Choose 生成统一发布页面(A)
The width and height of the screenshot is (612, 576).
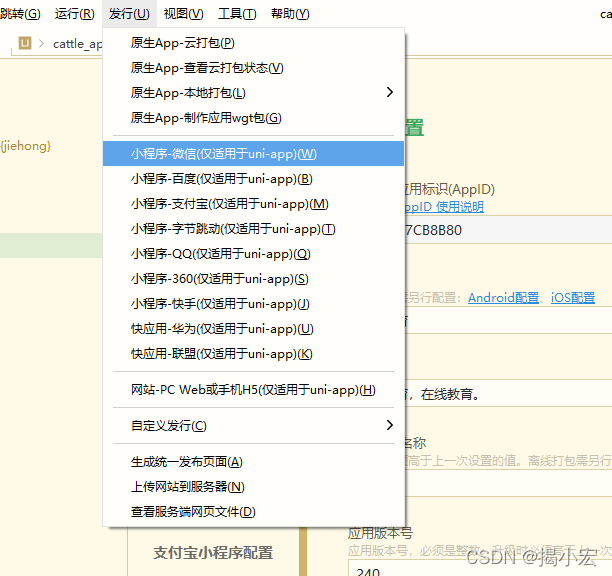point(253,462)
